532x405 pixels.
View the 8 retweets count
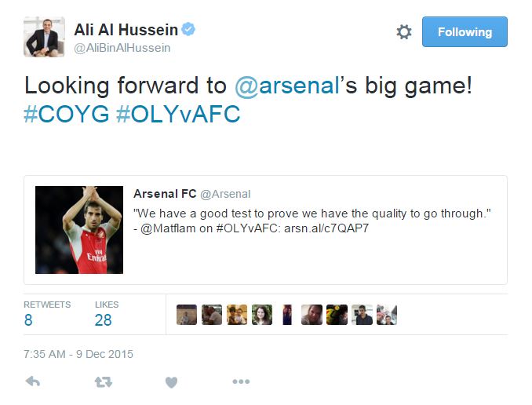click(47, 314)
